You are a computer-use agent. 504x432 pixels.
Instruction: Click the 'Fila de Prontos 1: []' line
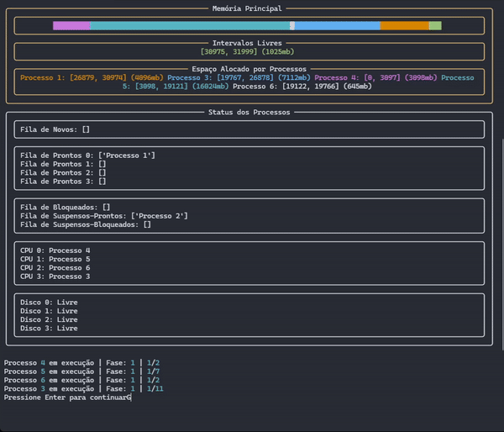tap(63, 165)
